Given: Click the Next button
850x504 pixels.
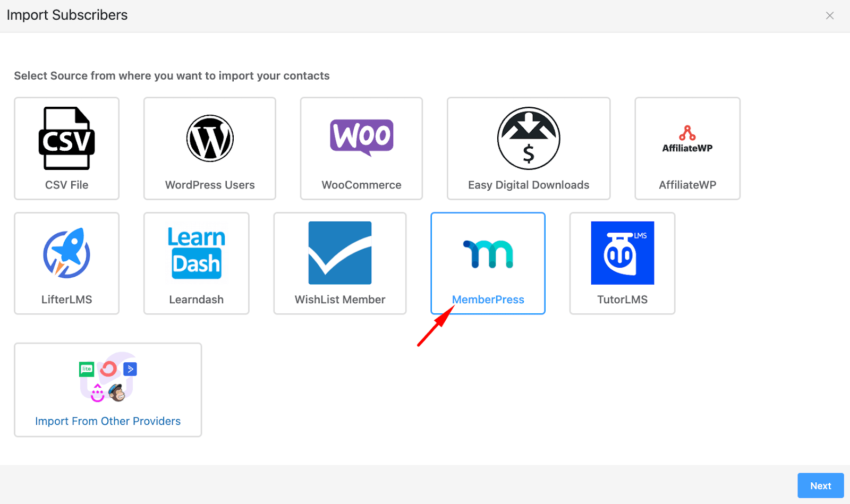Looking at the screenshot, I should click(821, 485).
